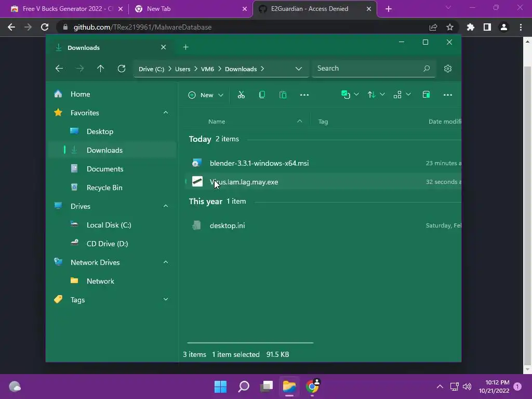
Task: Open the Chrome profile icon
Action: pyautogui.click(x=503, y=27)
